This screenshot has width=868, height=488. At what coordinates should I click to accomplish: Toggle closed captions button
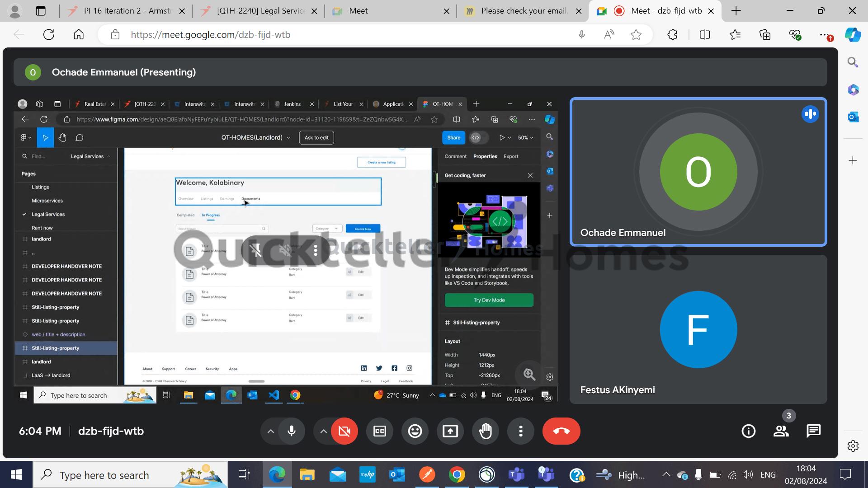coord(379,431)
